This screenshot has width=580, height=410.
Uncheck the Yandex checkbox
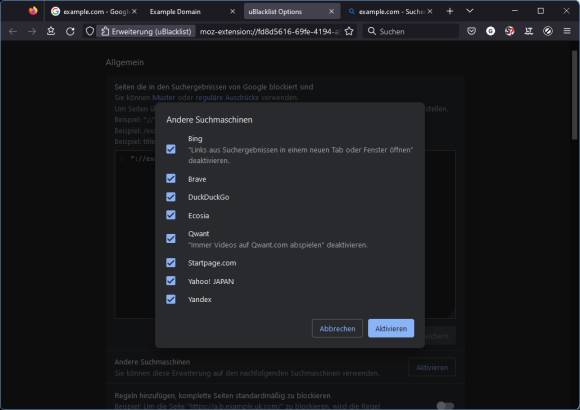tap(171, 299)
